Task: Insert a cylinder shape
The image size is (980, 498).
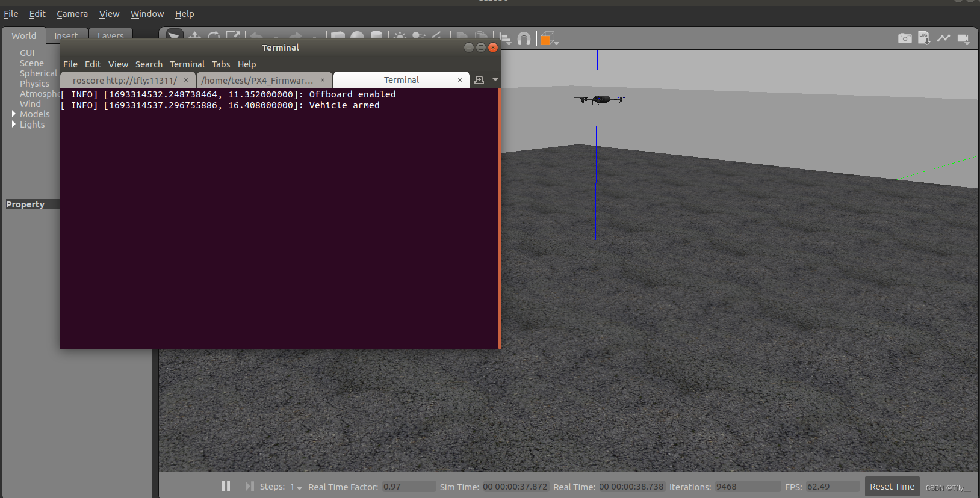Action: coord(376,36)
